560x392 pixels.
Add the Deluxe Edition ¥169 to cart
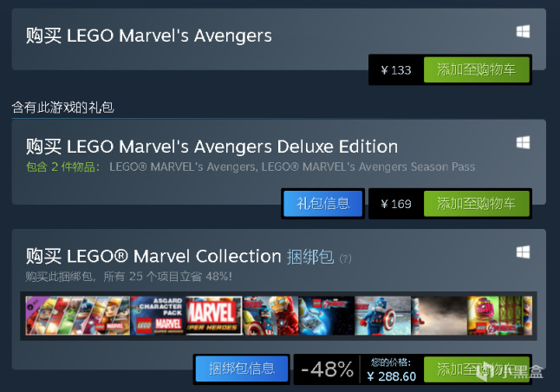476,204
